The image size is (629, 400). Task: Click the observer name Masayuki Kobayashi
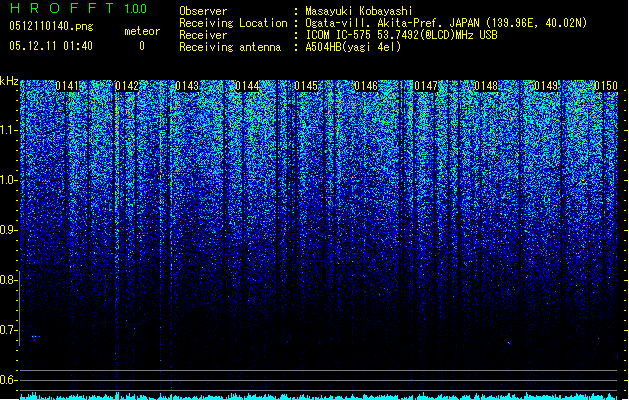[x=359, y=11]
